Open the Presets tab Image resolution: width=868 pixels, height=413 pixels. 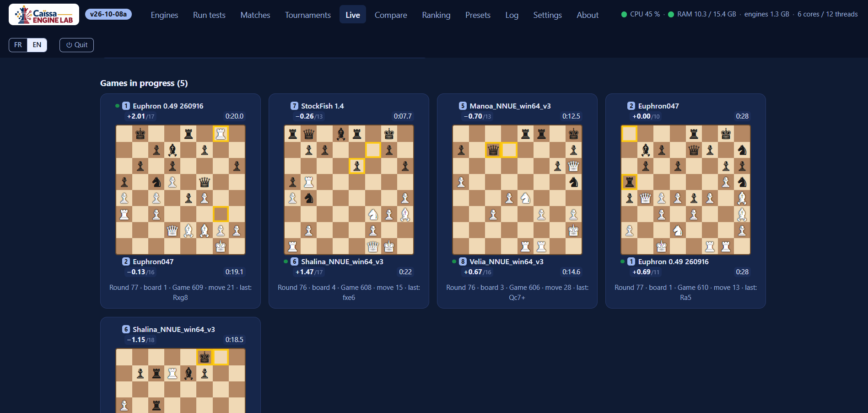click(478, 15)
